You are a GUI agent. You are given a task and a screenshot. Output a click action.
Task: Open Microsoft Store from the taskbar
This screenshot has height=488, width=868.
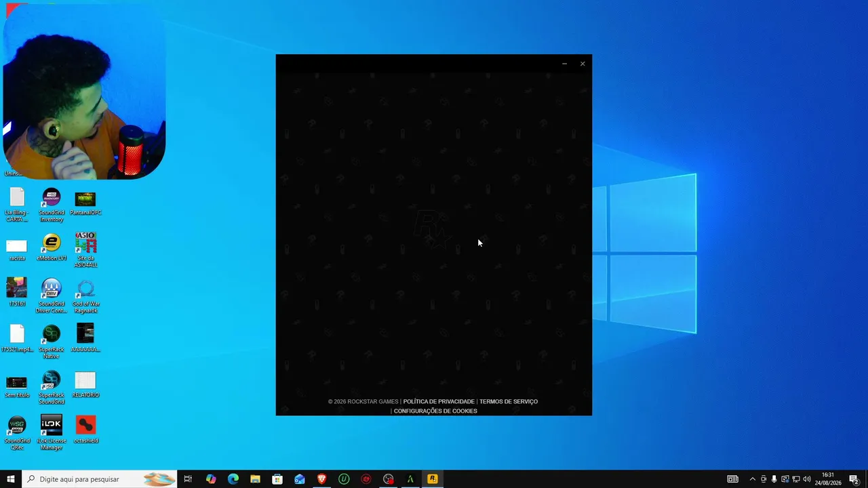click(x=277, y=479)
